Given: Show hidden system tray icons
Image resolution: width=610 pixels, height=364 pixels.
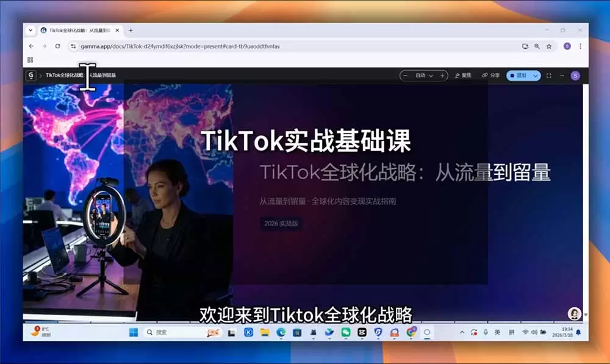Looking at the screenshot, I should (x=462, y=332).
